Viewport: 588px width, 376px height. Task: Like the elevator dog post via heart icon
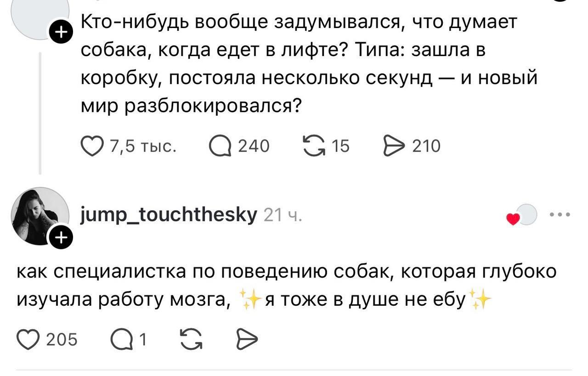[92, 146]
